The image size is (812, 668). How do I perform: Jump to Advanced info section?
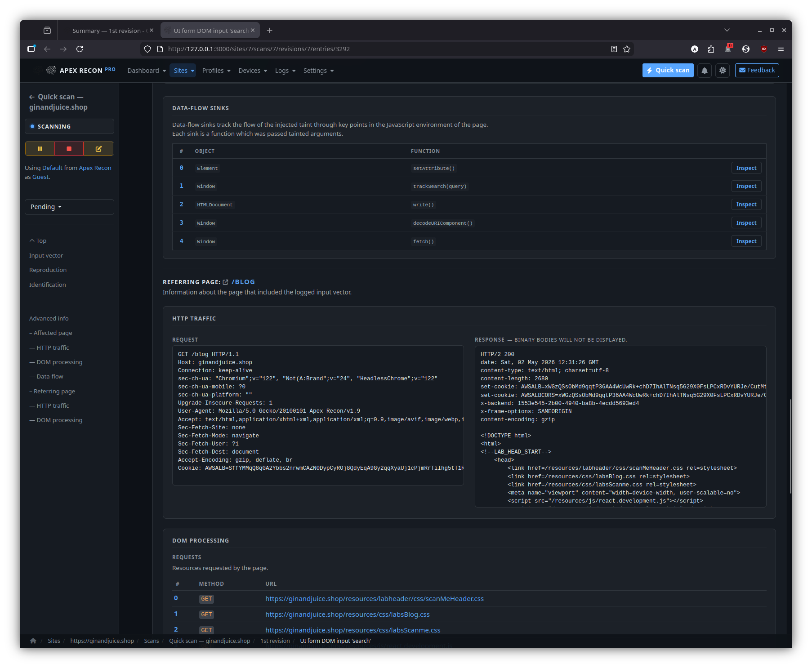[49, 319]
